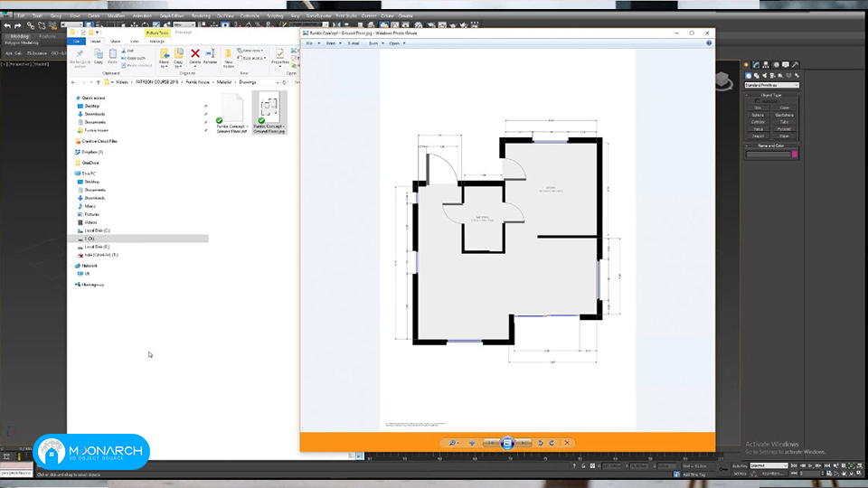Select the Shapes category icon in Create panel

pos(757,76)
